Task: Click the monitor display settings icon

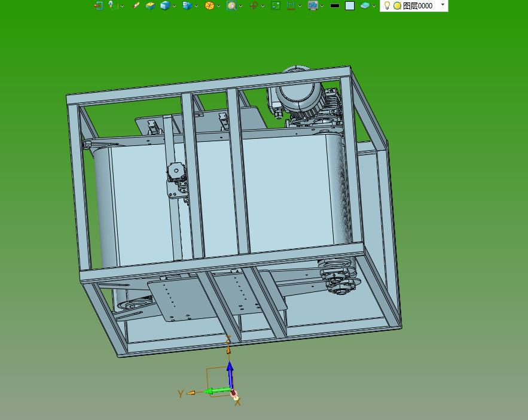Action: click(313, 6)
